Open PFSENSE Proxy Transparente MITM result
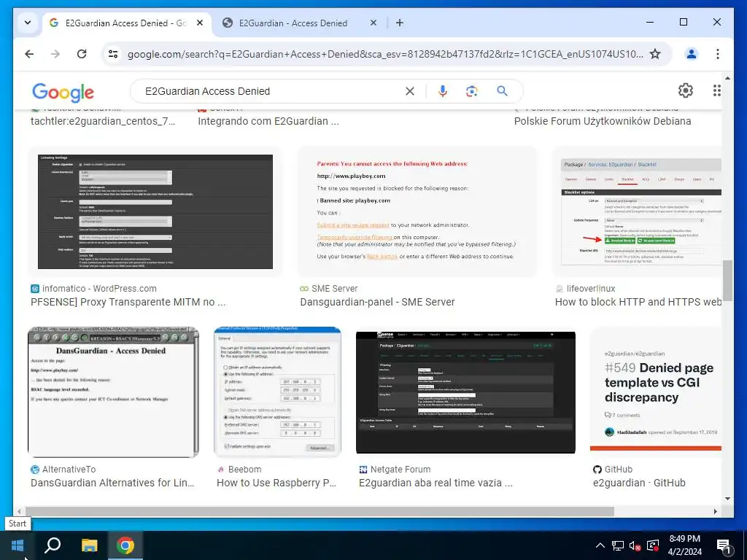747x560 pixels. [x=128, y=302]
